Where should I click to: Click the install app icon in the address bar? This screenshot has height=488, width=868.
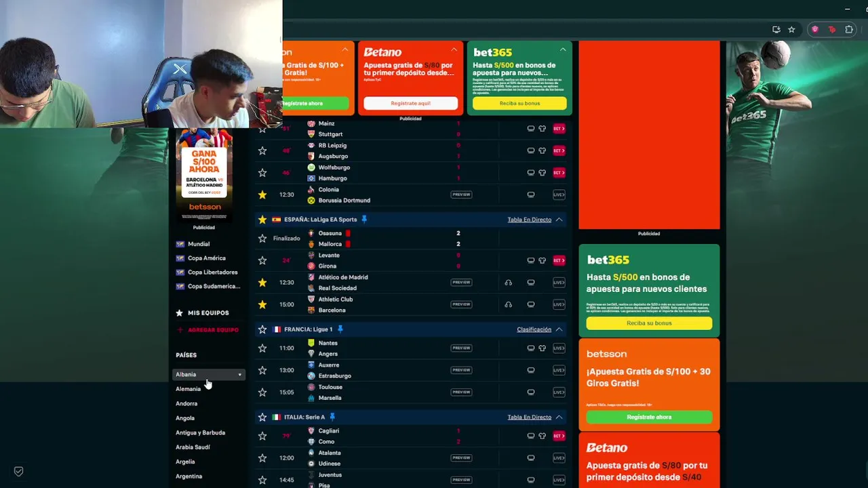click(776, 30)
